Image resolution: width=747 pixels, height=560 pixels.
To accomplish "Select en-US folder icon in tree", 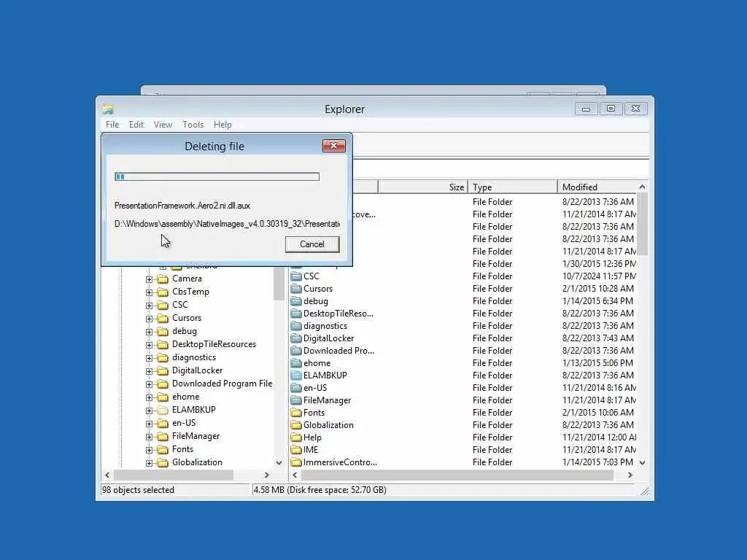I will [x=163, y=424].
